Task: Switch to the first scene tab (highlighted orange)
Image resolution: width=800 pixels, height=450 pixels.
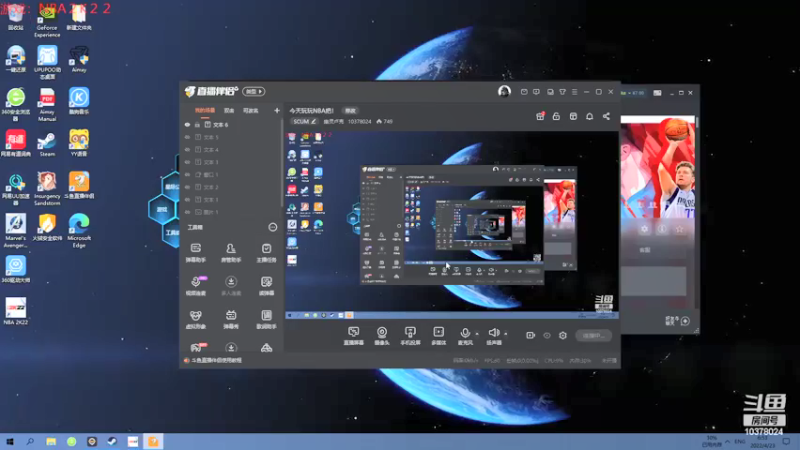Action: (205, 110)
